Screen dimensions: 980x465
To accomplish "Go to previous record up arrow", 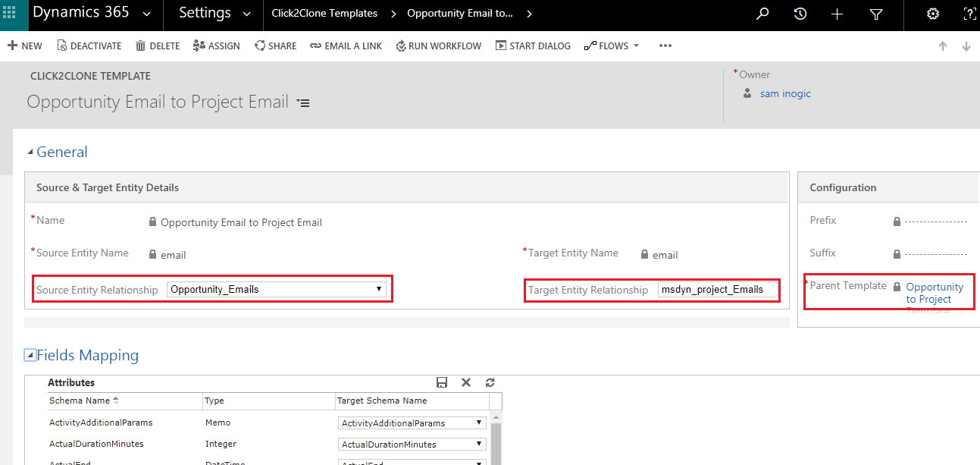I will coord(943,46).
